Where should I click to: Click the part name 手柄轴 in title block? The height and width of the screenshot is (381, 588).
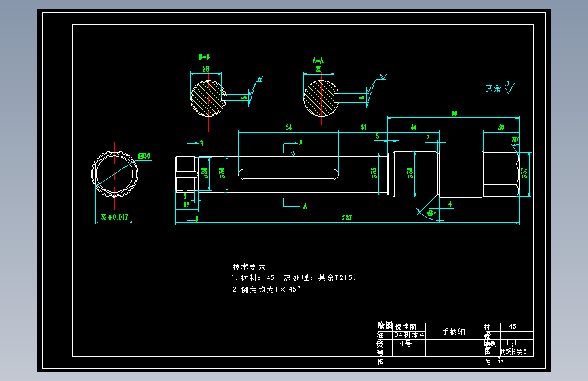point(453,332)
